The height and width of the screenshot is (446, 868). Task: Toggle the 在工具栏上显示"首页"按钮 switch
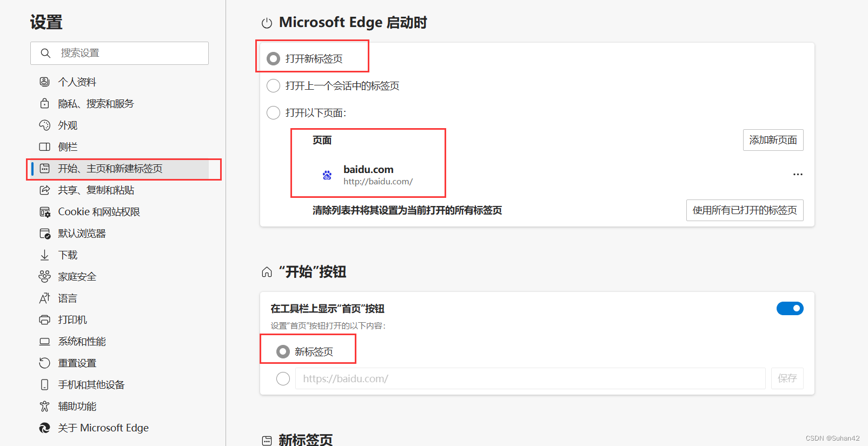click(790, 308)
